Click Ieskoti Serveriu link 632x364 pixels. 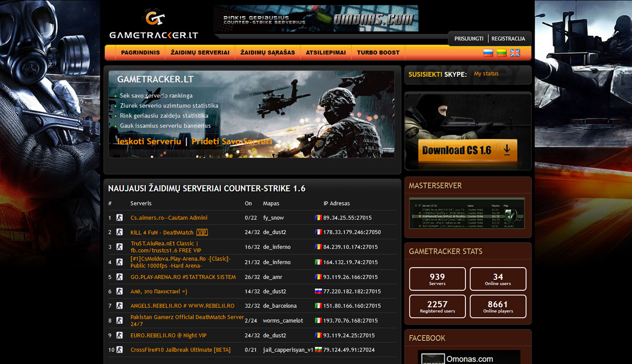click(149, 141)
